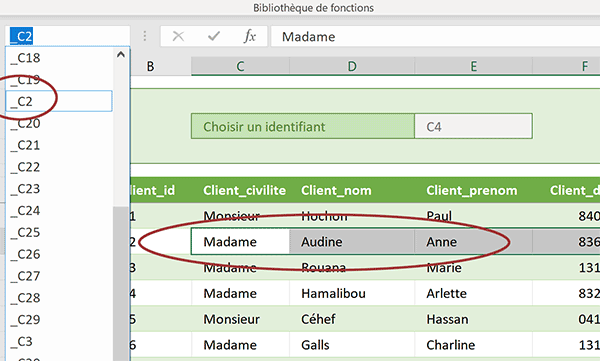Click the name list scroll up arrow

(121, 54)
